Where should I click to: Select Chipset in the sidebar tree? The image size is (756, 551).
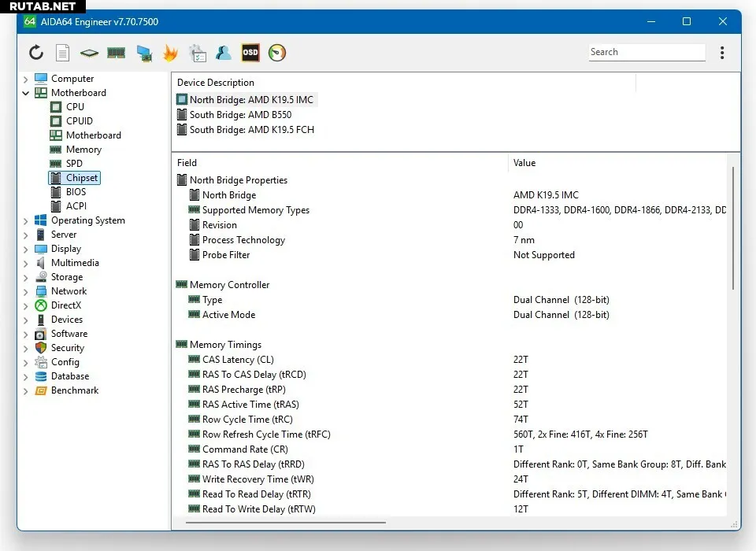coord(74,178)
